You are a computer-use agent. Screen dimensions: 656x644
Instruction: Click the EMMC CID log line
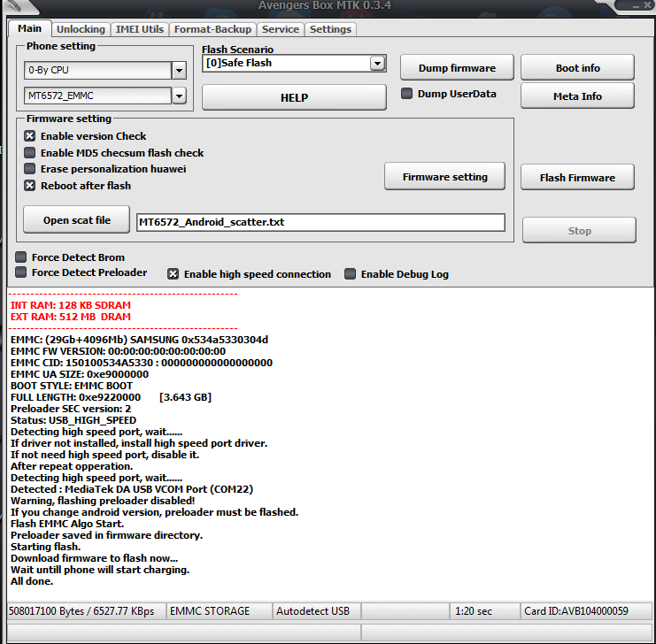(142, 363)
